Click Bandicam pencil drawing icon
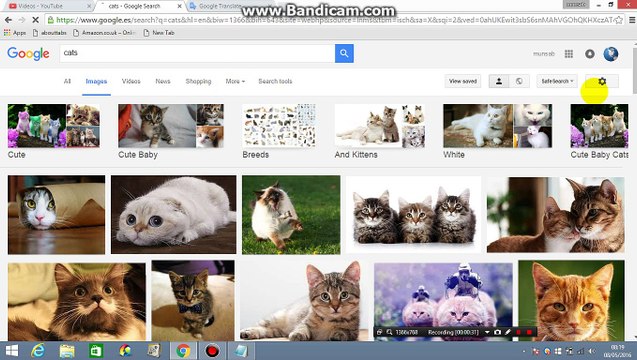Screen dimensions: 637x360 (x=508, y=332)
